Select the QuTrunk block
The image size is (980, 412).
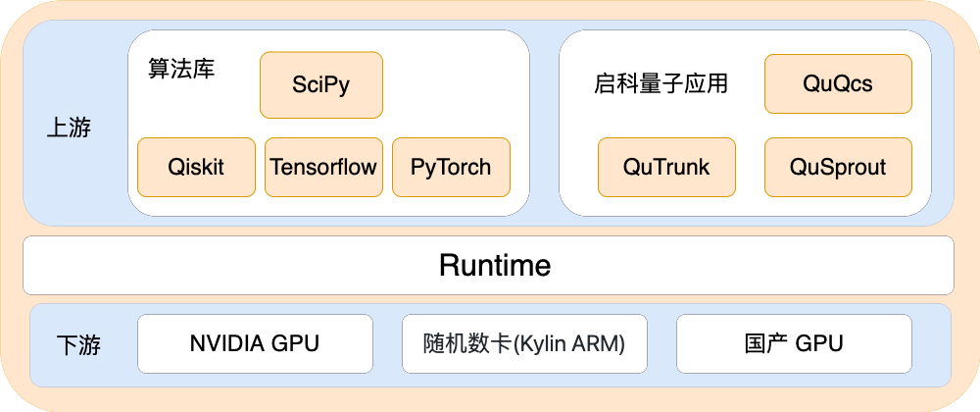point(666,167)
